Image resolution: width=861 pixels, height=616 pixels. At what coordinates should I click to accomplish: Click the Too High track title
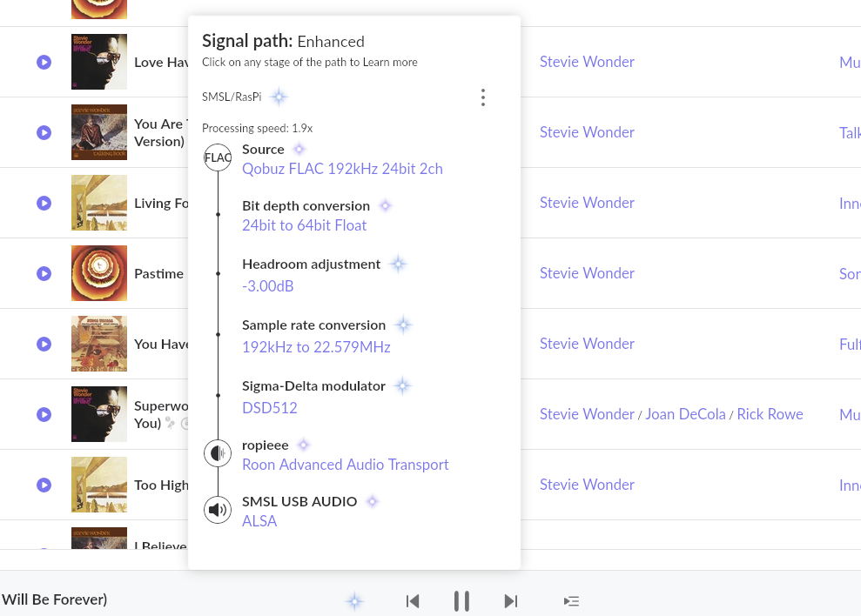[x=161, y=485]
